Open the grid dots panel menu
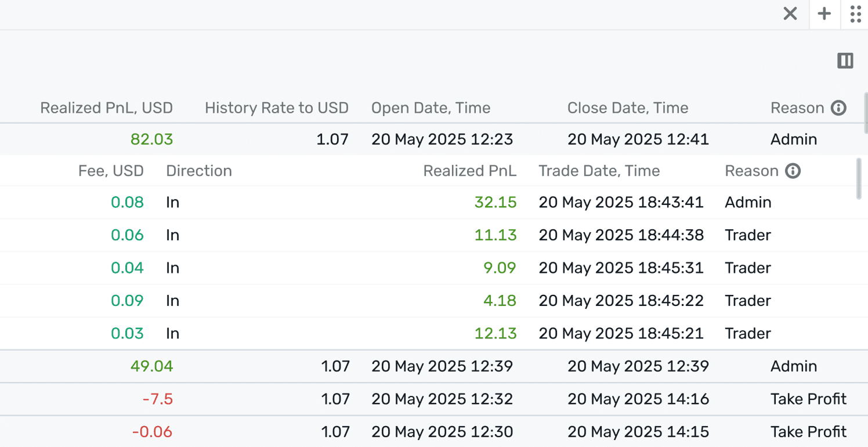The width and height of the screenshot is (868, 447). [855, 14]
